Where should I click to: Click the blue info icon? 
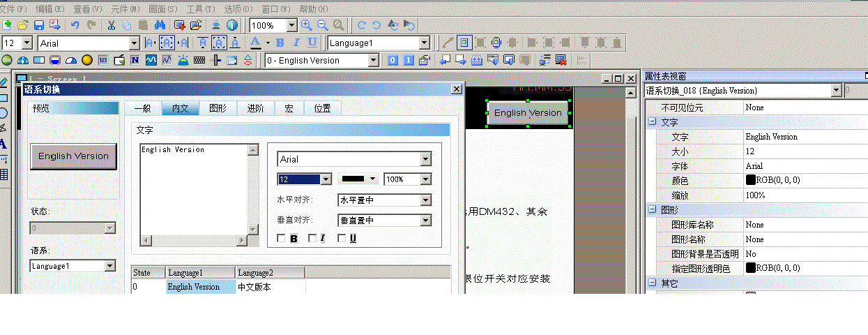pos(232,25)
